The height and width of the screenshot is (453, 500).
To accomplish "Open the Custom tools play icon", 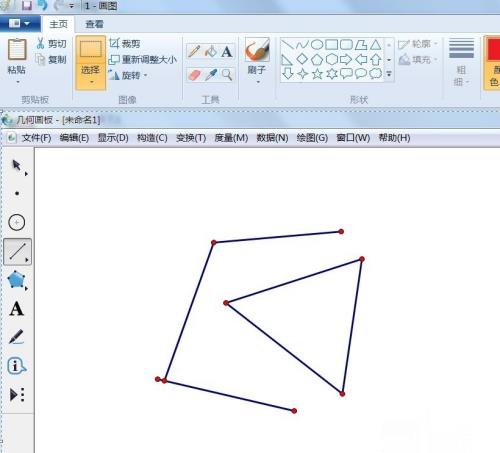I will [x=17, y=395].
